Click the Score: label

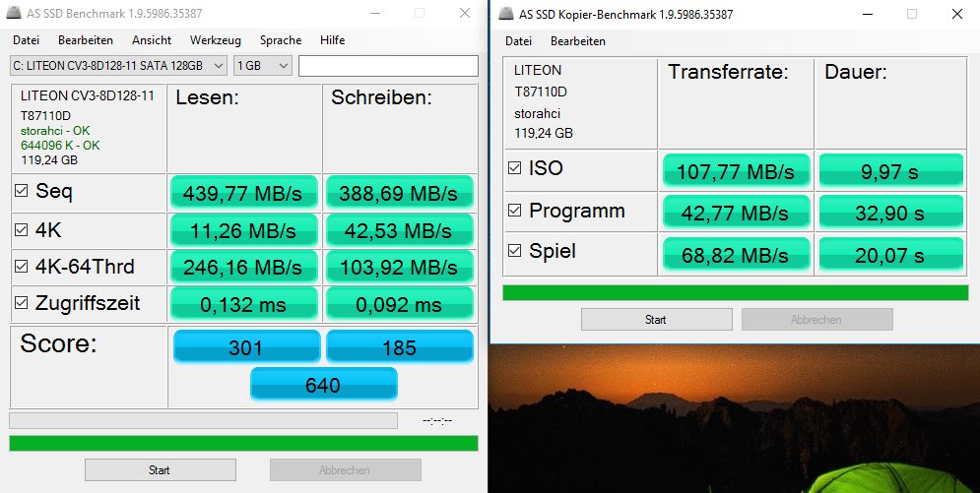58,343
